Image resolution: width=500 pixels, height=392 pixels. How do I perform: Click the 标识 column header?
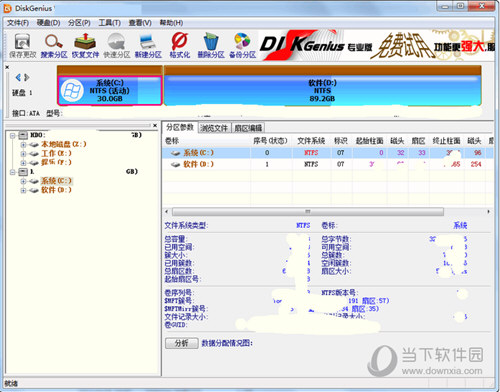341,141
